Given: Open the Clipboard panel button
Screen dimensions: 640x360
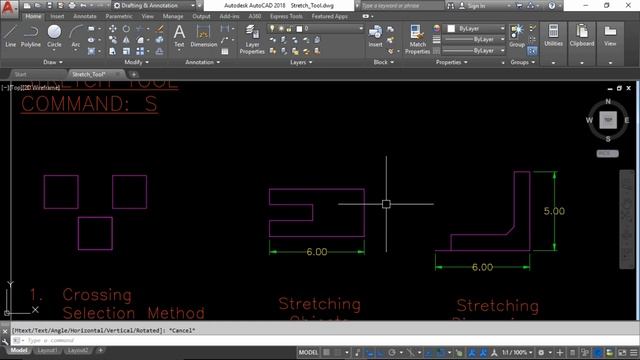Looking at the screenshot, I should tap(582, 36).
